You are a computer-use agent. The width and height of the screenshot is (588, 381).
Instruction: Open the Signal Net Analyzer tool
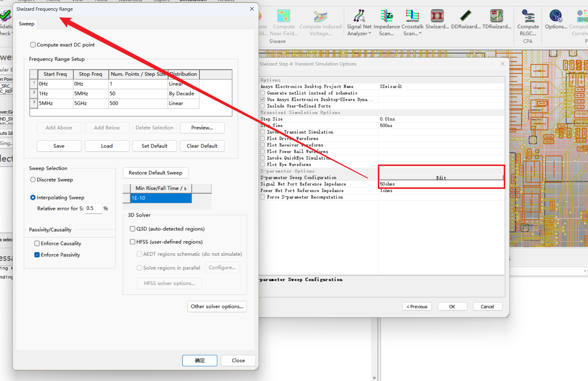pyautogui.click(x=359, y=16)
